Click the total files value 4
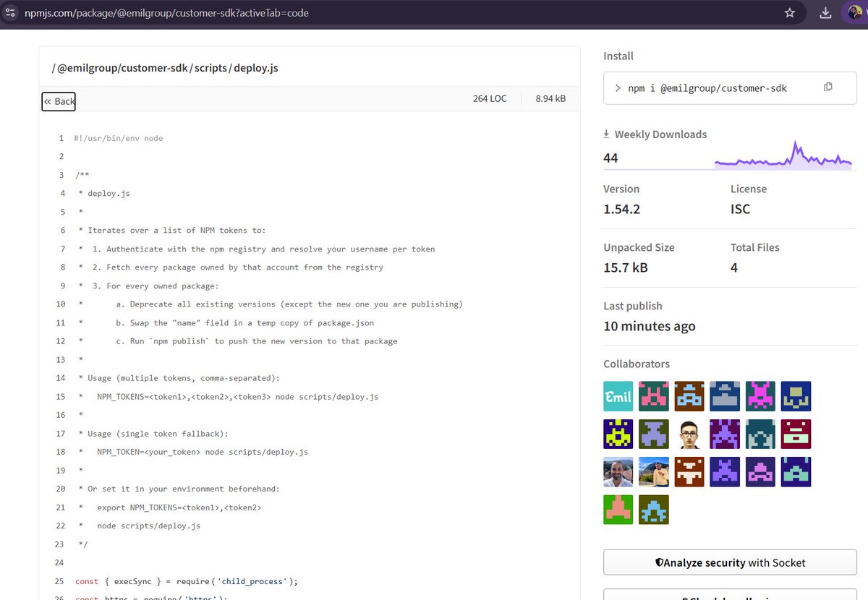 click(734, 267)
